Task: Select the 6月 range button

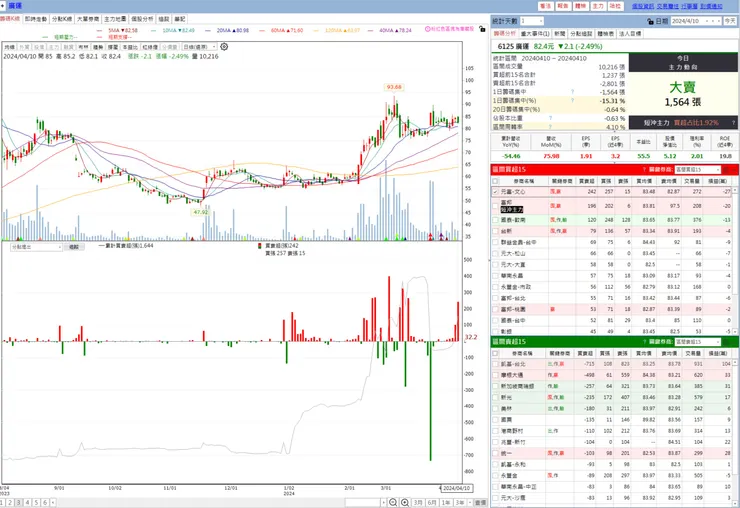Action: tap(432, 503)
